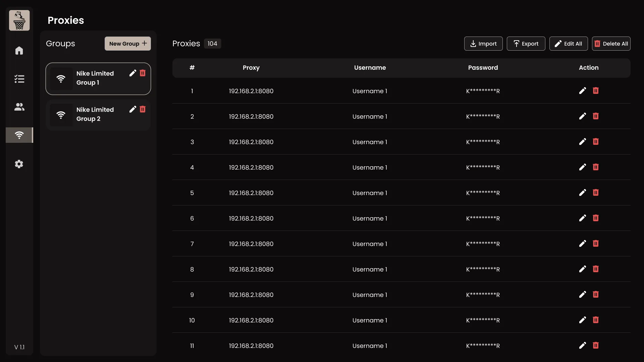Screen dimensions: 644x362
Task: Click the Import proxies button
Action: 483,44
